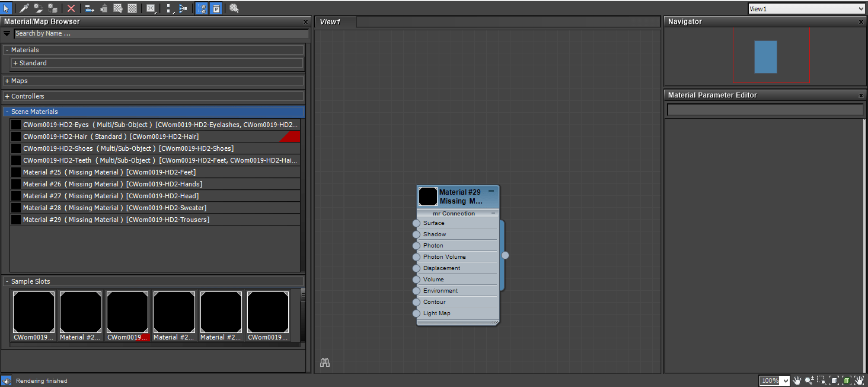Delete the selected node

[x=71, y=8]
